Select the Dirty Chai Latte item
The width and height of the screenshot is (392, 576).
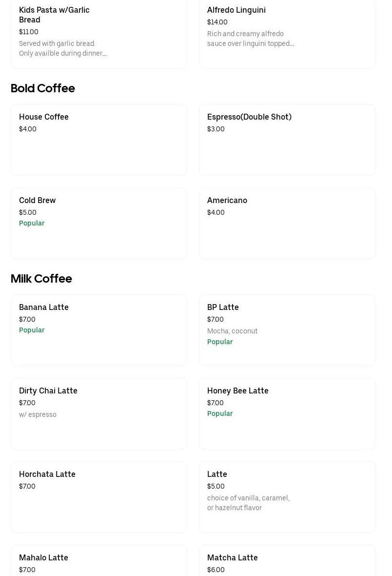98,413
